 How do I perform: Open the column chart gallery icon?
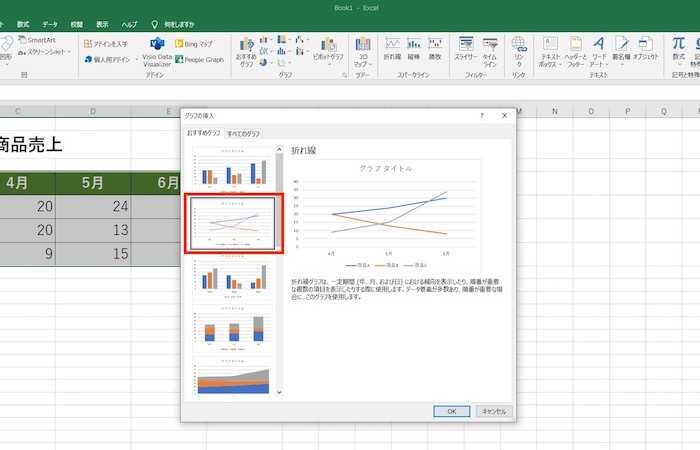click(x=264, y=40)
